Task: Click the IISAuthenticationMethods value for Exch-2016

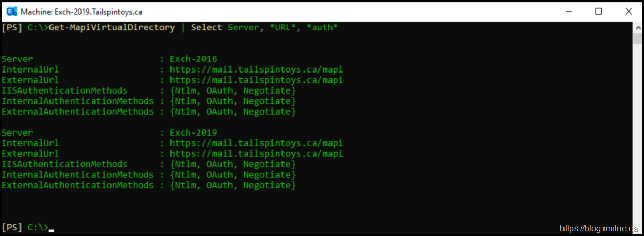Action: point(233,90)
